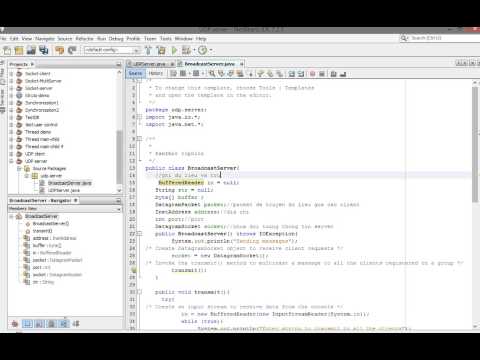Open the Navigate menu

(45, 39)
